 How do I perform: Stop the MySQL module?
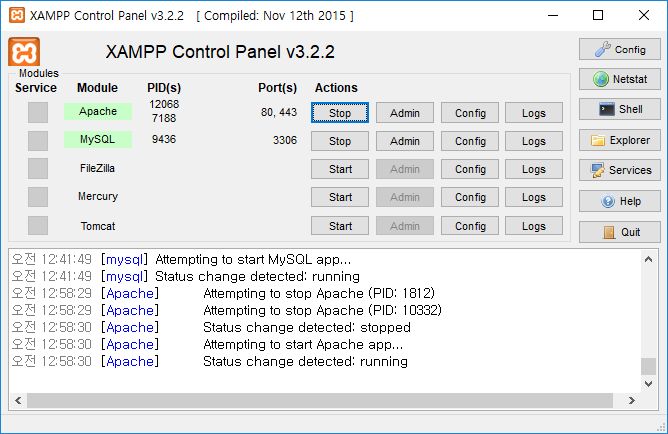coord(340,141)
